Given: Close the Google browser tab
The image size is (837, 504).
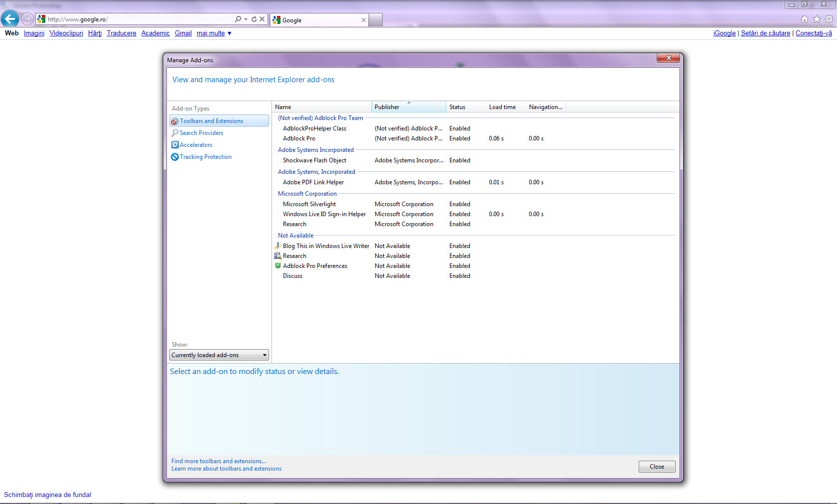Looking at the screenshot, I should [364, 20].
